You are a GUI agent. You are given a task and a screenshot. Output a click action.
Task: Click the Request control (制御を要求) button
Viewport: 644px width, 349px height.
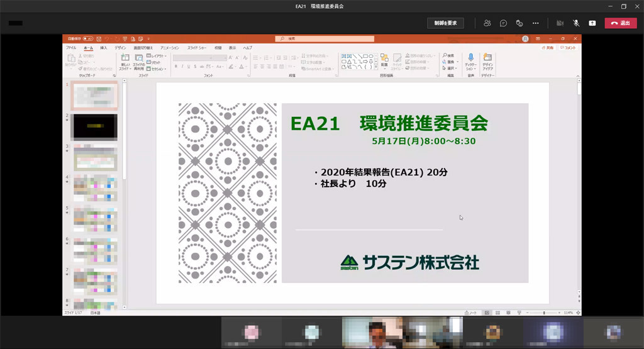point(445,23)
